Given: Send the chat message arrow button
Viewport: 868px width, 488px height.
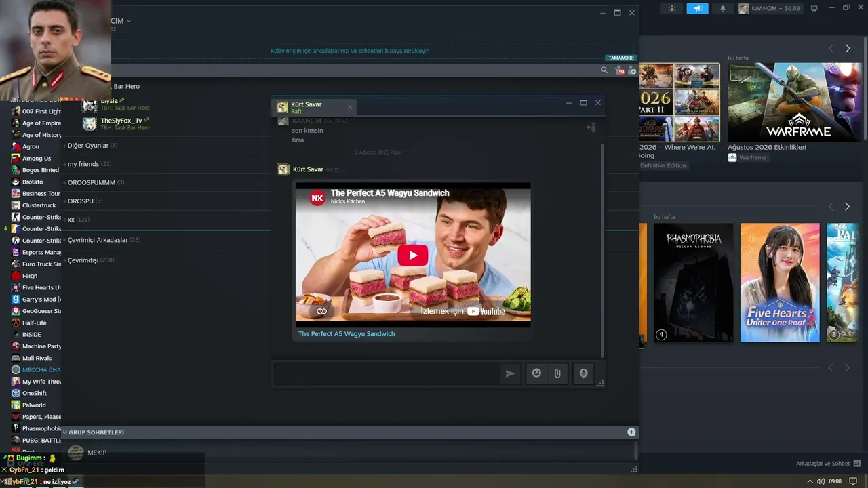Looking at the screenshot, I should tap(510, 373).
